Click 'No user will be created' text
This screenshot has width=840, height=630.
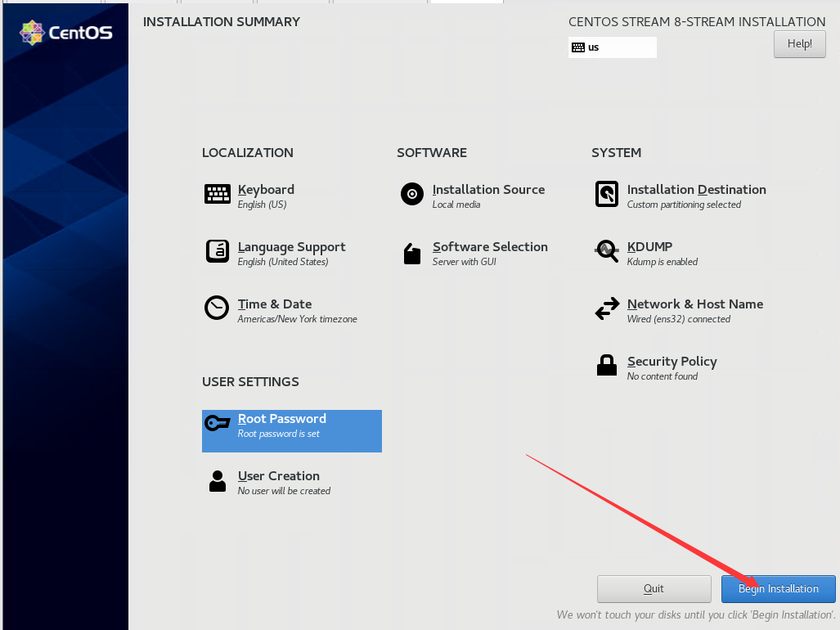pyautogui.click(x=284, y=491)
